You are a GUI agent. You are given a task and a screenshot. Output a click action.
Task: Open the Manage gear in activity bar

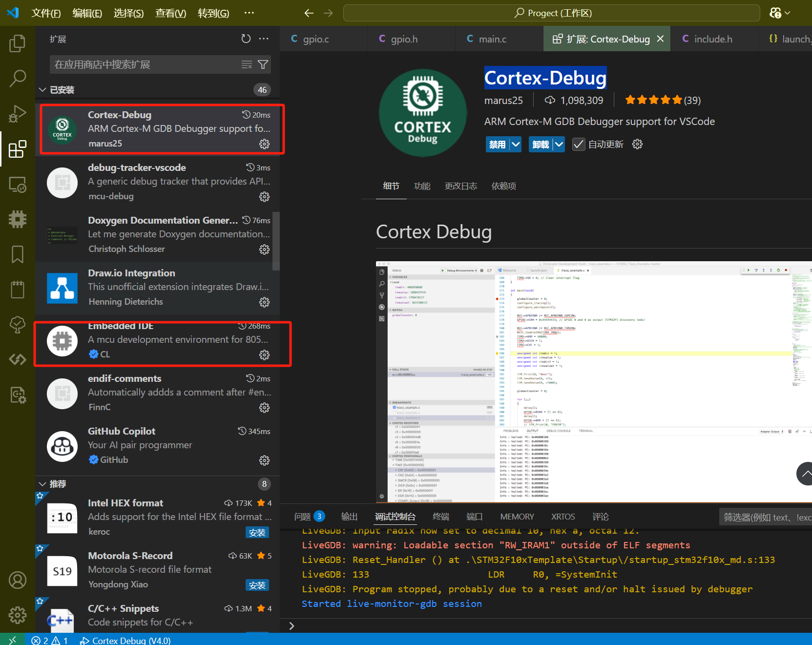pos(18,615)
